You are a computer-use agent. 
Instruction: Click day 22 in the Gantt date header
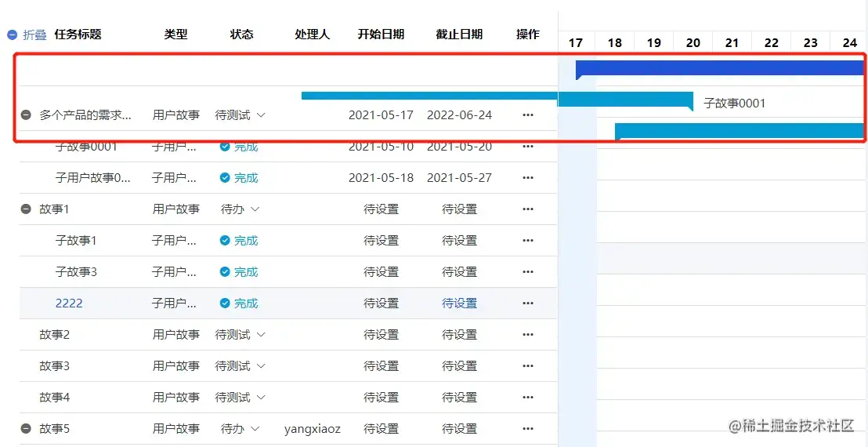pyautogui.click(x=771, y=43)
